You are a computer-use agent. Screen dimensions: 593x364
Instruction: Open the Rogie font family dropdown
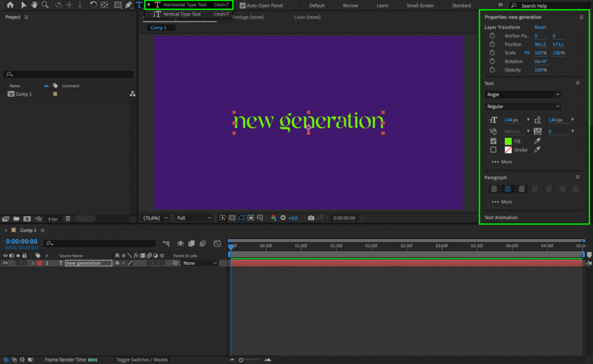click(x=521, y=94)
